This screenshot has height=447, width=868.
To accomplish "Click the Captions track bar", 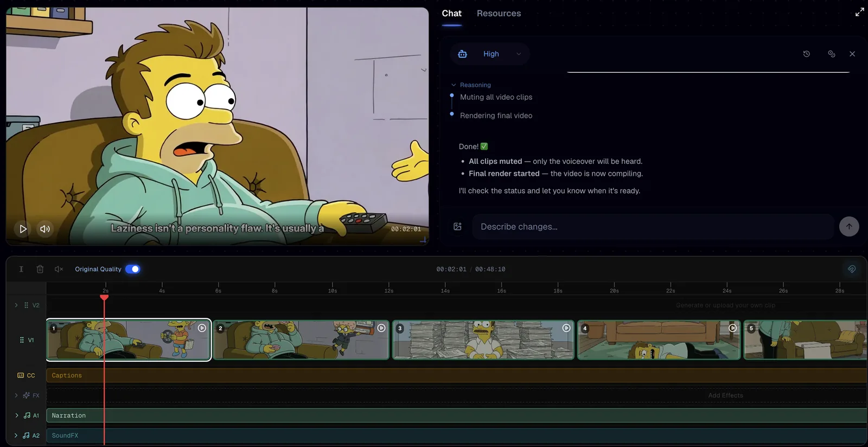I will click(456, 375).
